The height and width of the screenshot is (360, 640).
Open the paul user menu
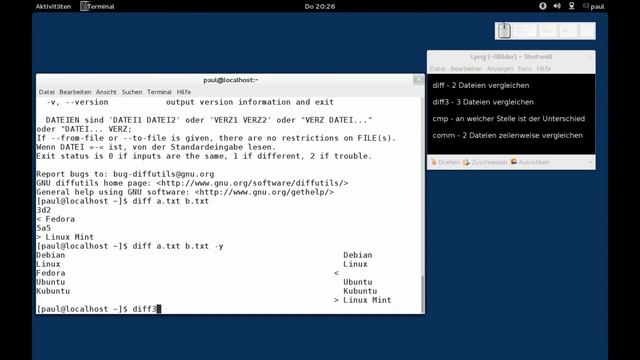coord(594,6)
